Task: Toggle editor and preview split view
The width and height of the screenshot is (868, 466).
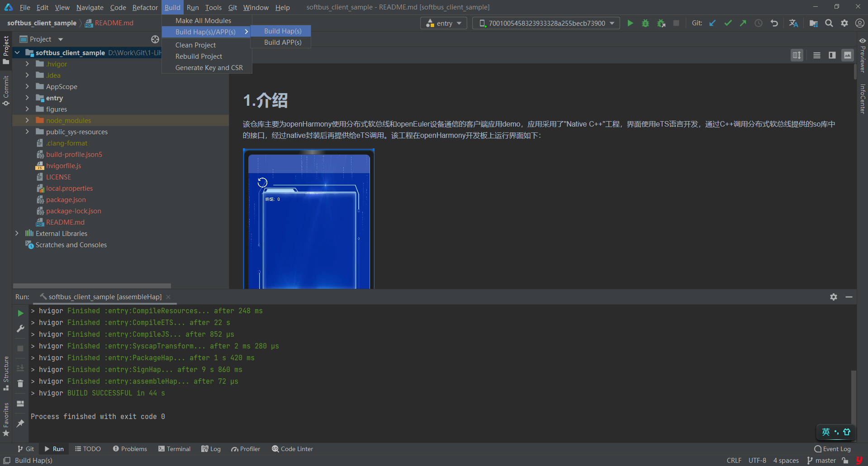Action: pyautogui.click(x=832, y=55)
